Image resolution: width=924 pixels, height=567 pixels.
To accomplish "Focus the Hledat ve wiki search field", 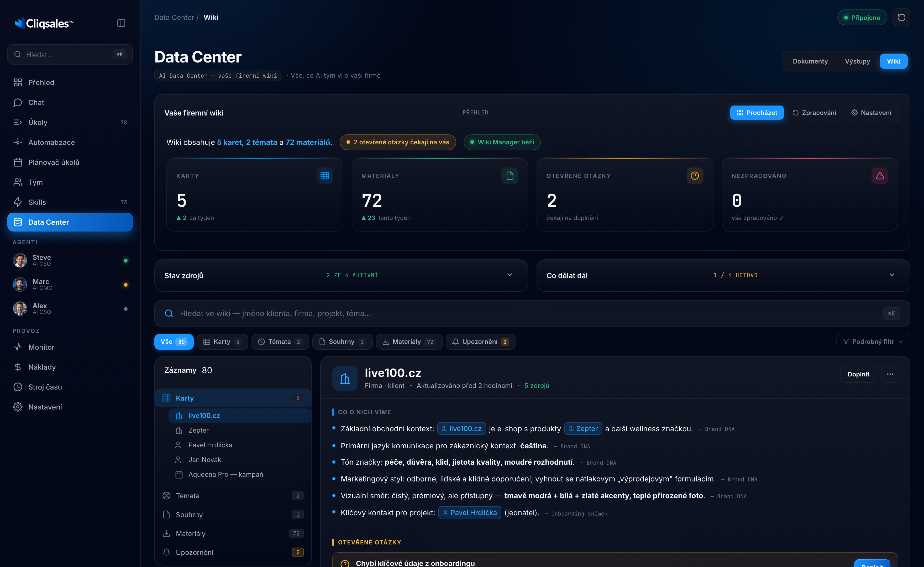I will tap(532, 313).
